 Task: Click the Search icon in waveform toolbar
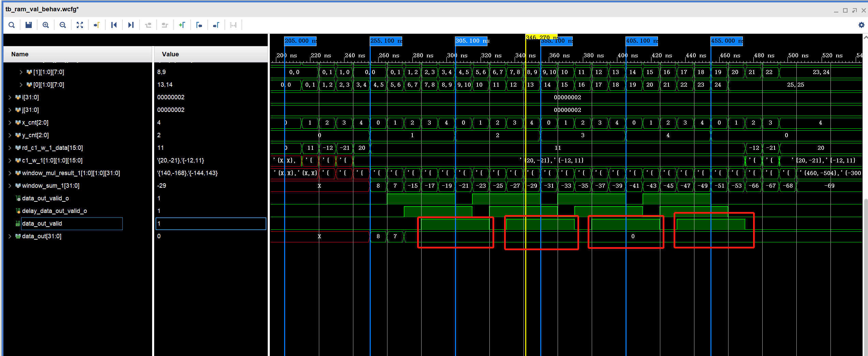[12, 25]
